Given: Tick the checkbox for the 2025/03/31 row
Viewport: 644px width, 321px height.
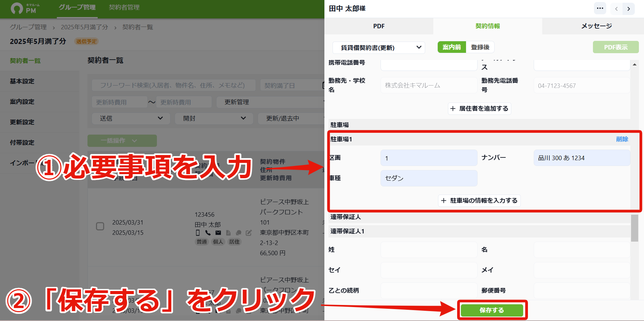Looking at the screenshot, I should click(x=100, y=226).
